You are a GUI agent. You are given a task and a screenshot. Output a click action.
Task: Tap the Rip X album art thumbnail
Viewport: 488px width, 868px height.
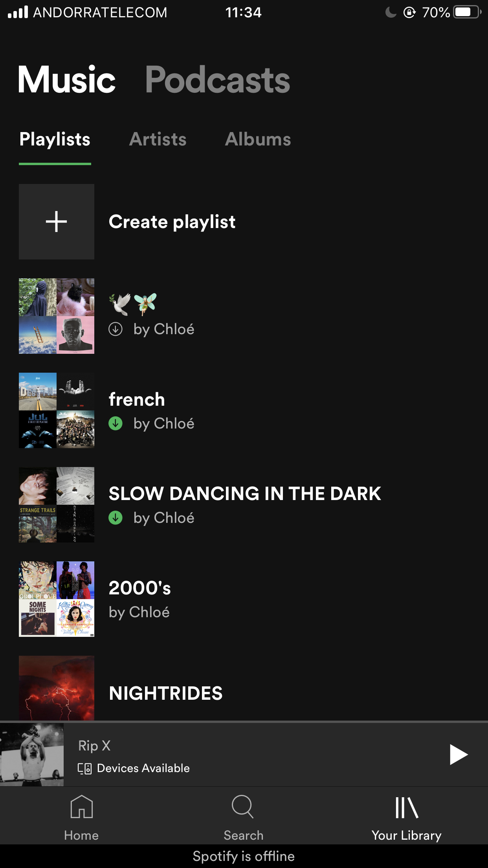point(32,755)
